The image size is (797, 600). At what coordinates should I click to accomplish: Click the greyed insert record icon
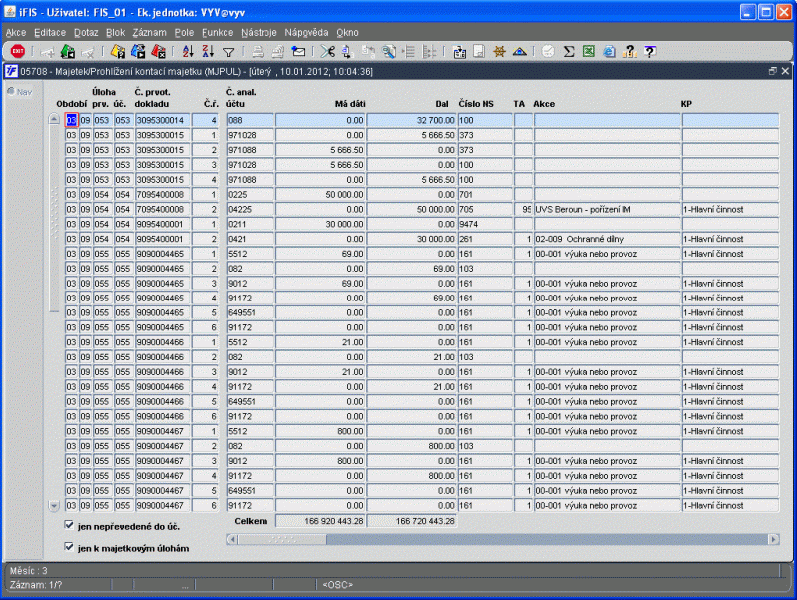click(48, 52)
